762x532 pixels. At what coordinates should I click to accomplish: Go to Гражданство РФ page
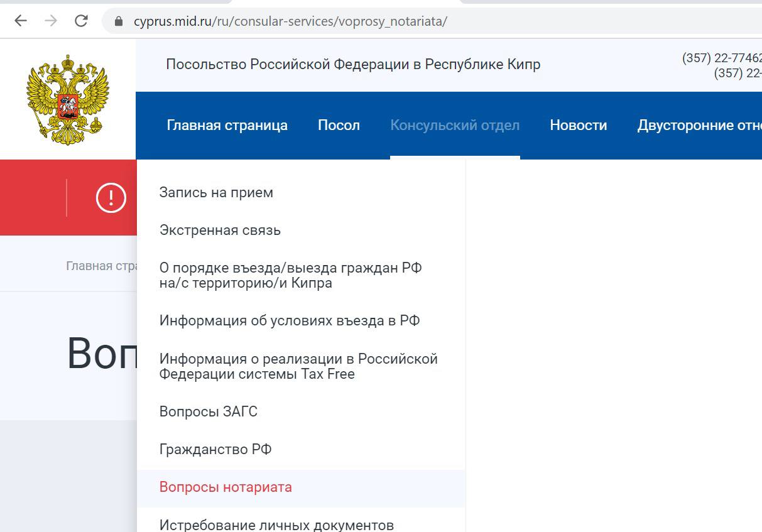point(215,449)
